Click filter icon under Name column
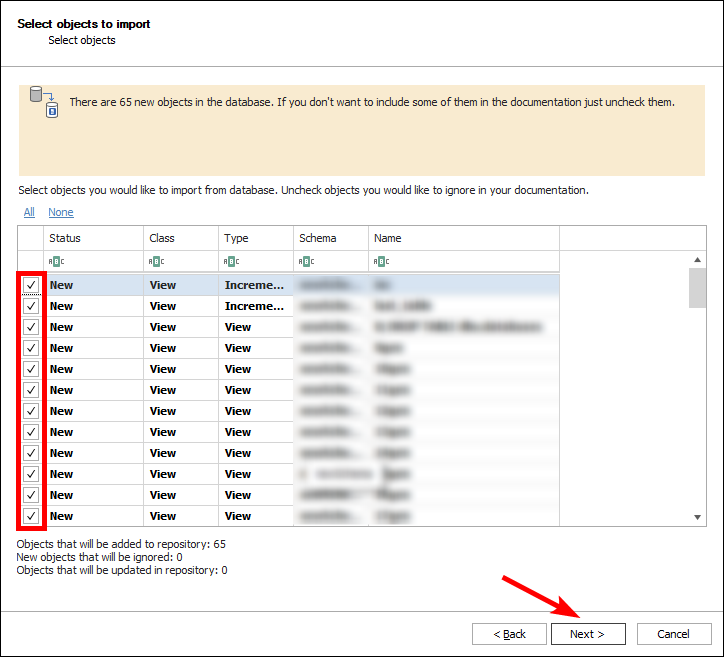Screen dimensions: 724x657 click(x=381, y=262)
